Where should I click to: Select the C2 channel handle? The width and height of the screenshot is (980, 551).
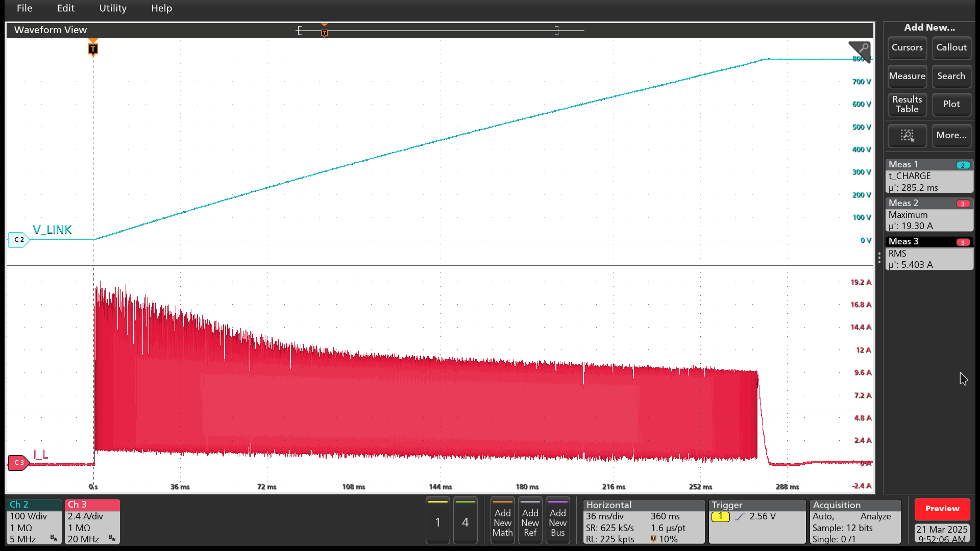(x=19, y=239)
